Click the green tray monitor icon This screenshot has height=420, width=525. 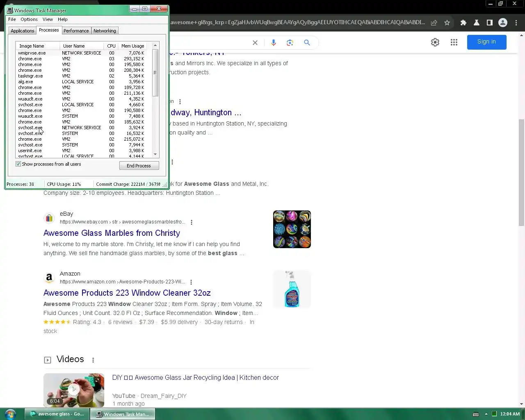[x=494, y=414]
